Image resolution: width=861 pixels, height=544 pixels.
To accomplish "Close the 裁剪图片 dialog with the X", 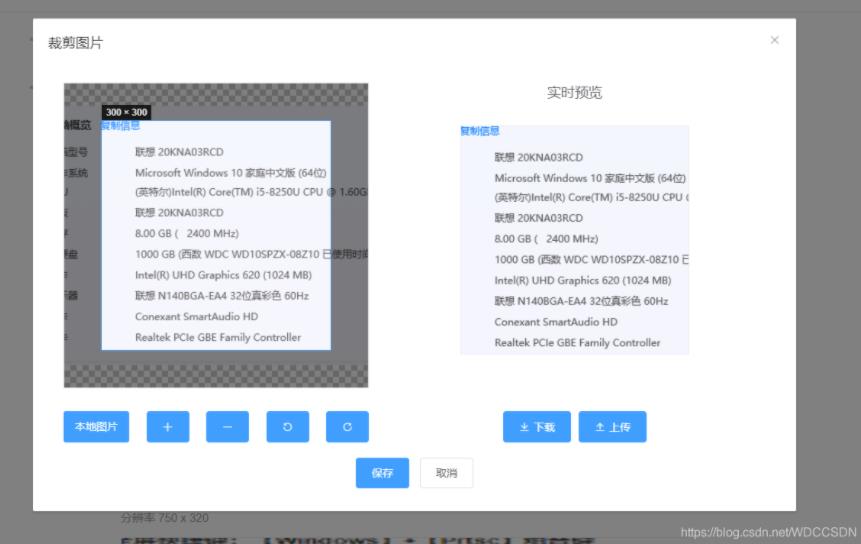I will (774, 40).
